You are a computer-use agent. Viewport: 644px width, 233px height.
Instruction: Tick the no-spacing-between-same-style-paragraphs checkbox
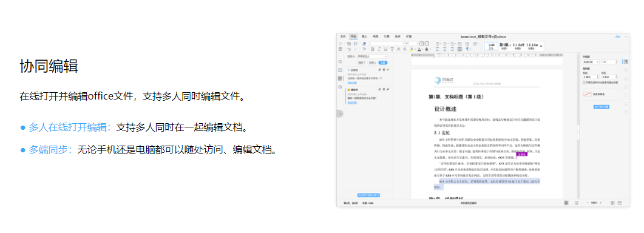[584, 83]
